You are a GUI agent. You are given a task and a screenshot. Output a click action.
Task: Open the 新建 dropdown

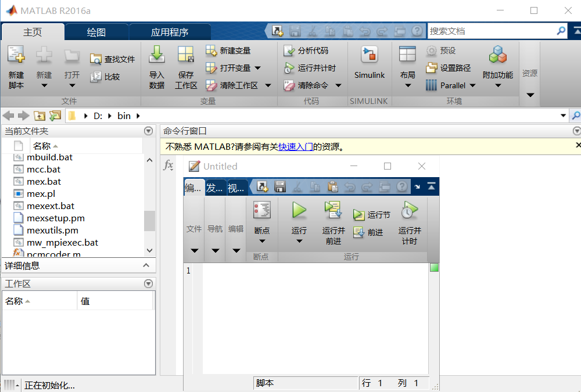coord(44,85)
